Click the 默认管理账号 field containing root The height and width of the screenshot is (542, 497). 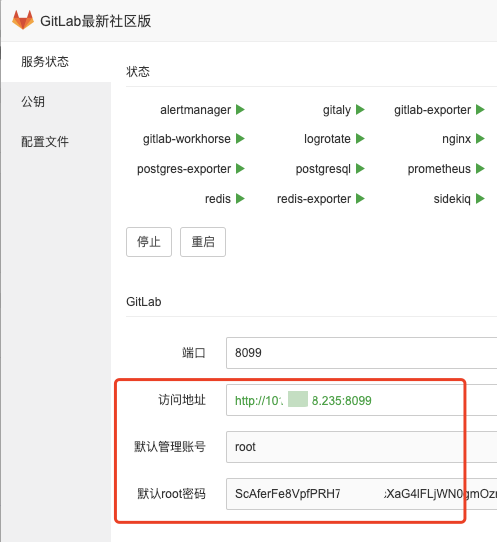tap(362, 447)
